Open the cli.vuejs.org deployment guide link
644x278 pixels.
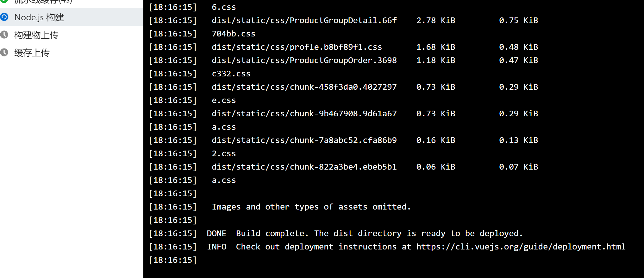[x=521, y=247]
